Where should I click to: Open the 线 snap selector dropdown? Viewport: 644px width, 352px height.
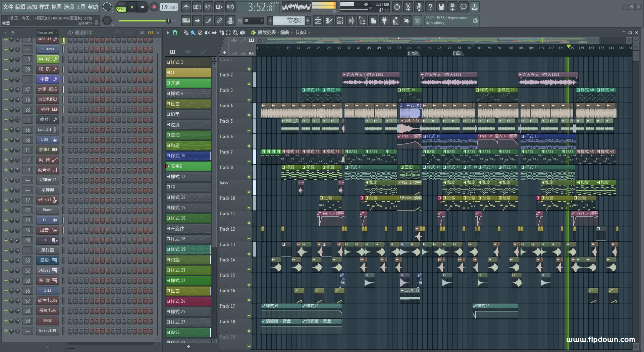(253, 21)
